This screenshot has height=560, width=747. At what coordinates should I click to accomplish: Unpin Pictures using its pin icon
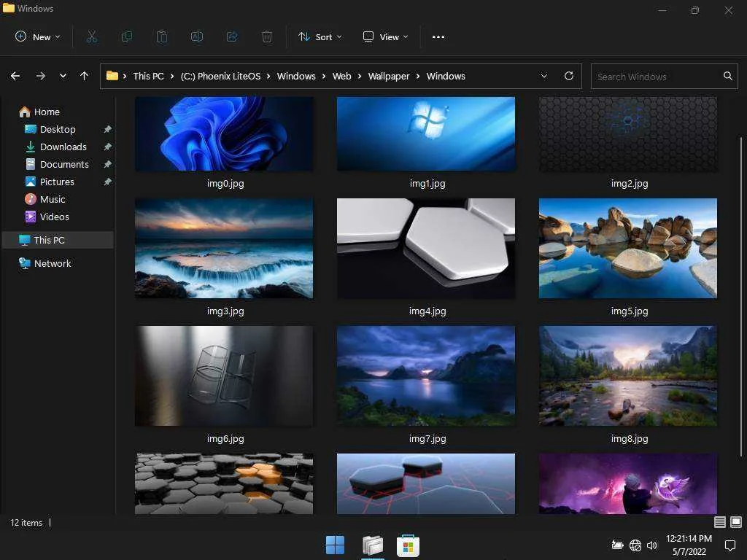coord(108,182)
